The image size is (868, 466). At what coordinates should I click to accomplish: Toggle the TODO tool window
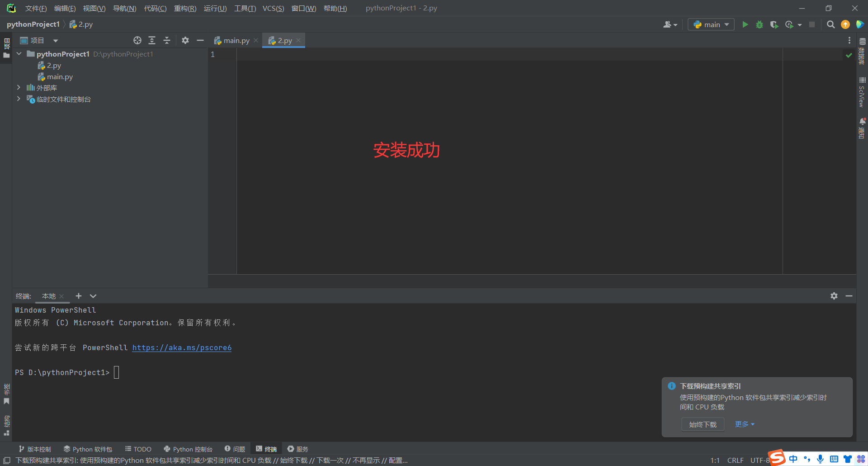(138, 449)
